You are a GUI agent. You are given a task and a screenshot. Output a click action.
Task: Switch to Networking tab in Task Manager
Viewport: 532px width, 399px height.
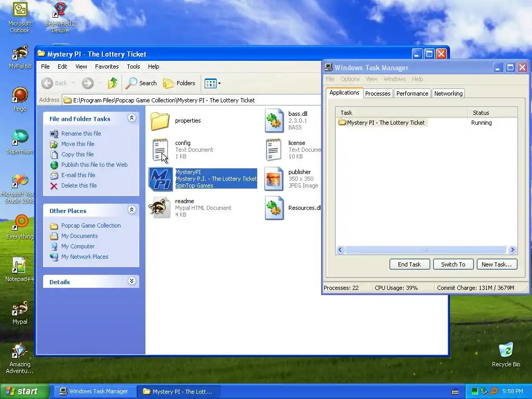point(448,94)
